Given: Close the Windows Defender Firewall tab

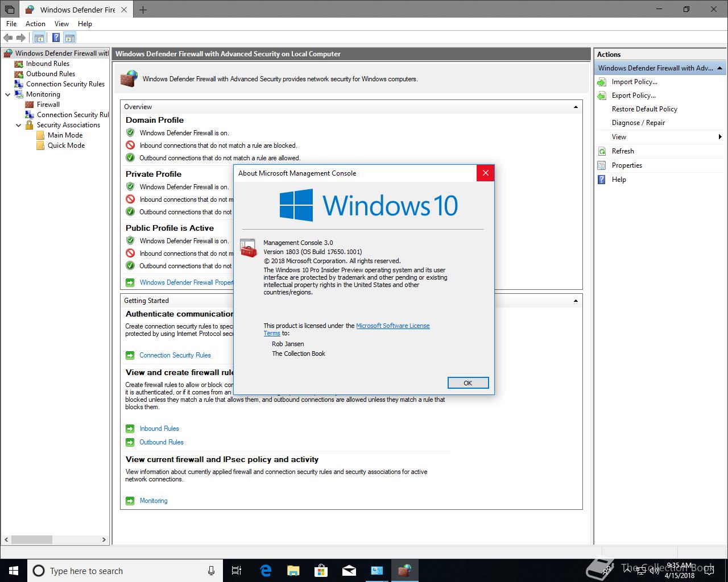Looking at the screenshot, I should click(124, 10).
